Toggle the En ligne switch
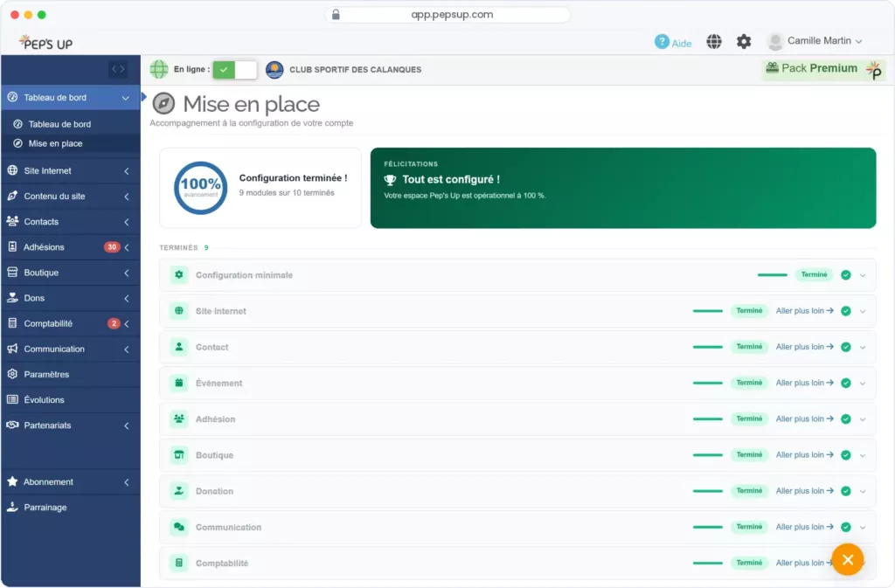 (234, 70)
